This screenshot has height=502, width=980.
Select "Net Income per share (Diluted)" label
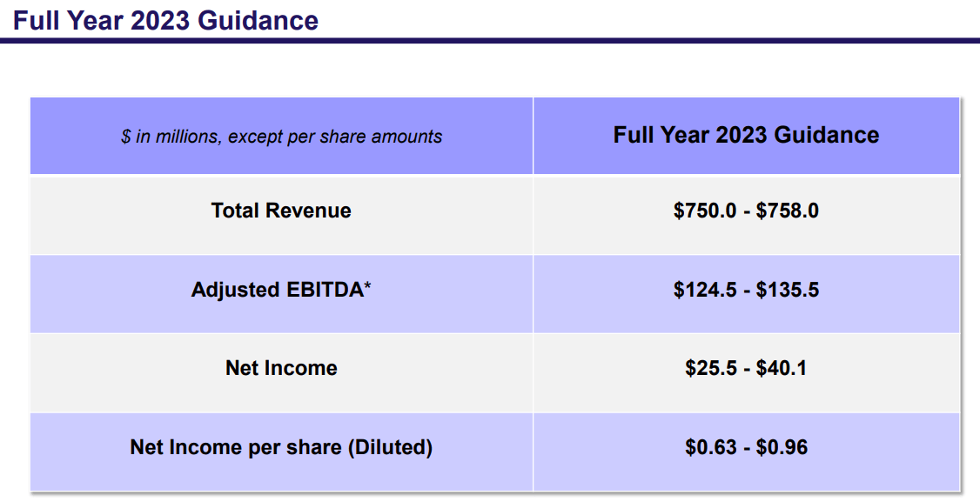[x=281, y=446]
